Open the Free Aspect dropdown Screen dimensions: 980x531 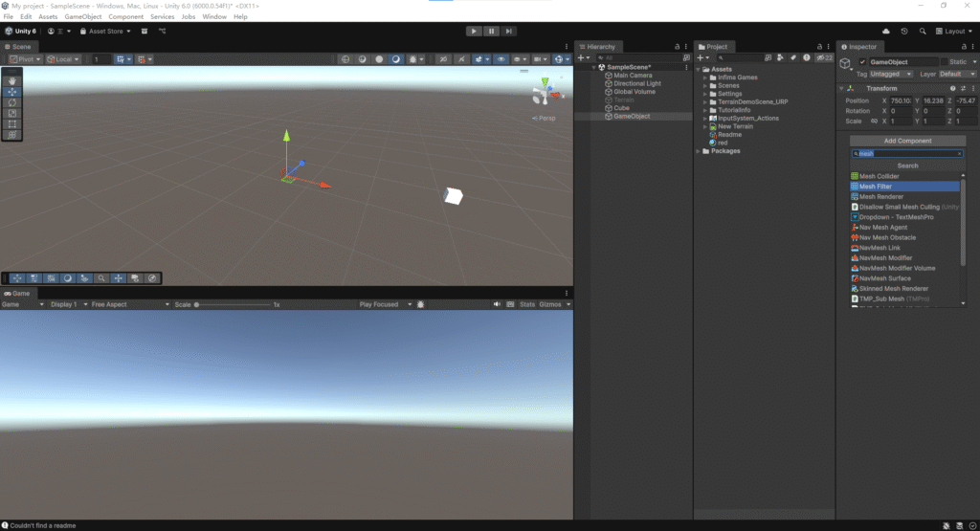click(x=130, y=304)
